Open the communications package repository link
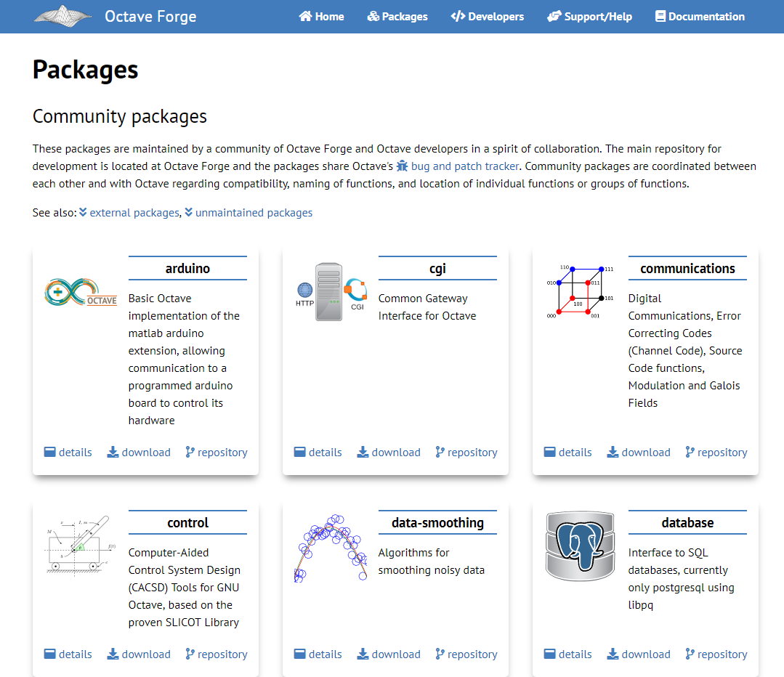Screen dimensions: 784x677 pos(716,452)
